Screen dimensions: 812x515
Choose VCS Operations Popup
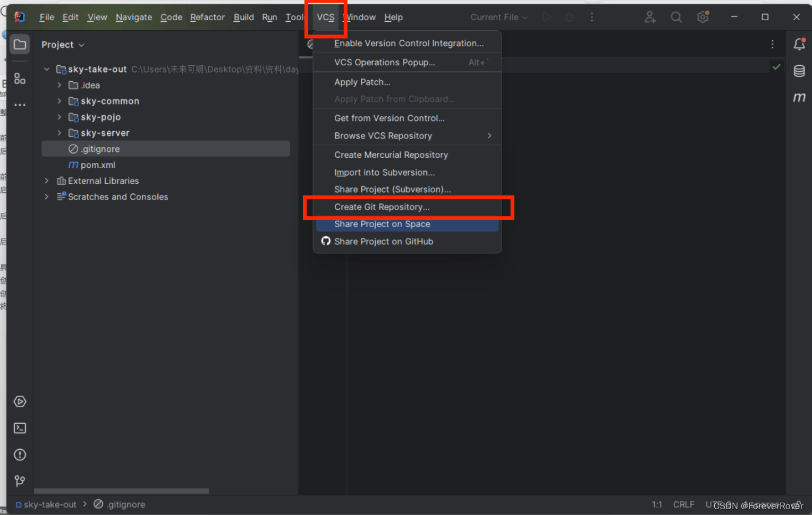tap(407, 63)
